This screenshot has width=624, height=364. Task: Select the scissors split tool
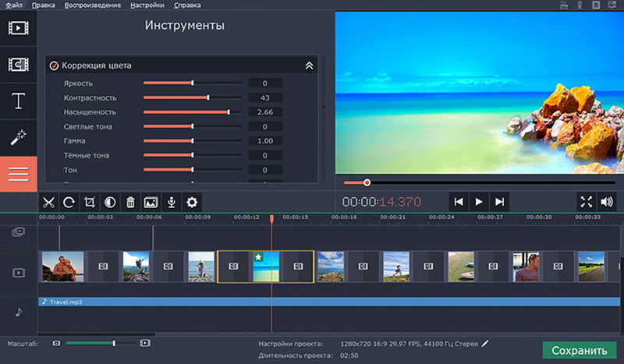point(48,202)
